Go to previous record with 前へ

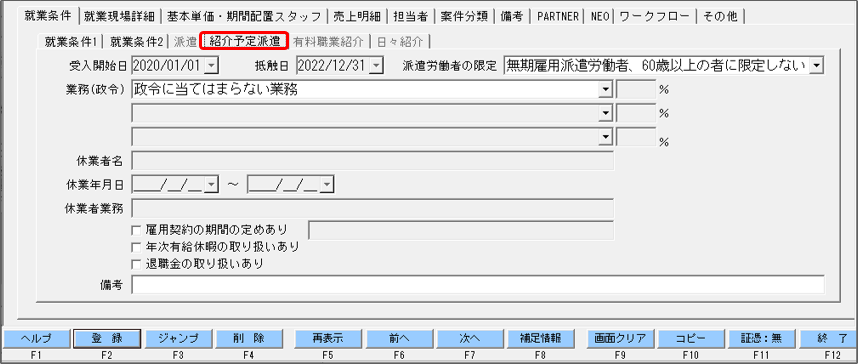coord(399,338)
